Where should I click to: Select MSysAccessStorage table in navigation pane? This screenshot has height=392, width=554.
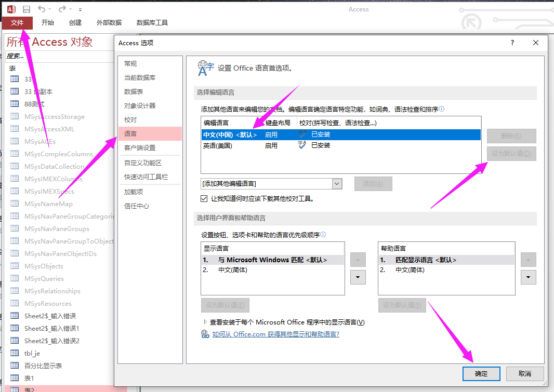[x=55, y=117]
